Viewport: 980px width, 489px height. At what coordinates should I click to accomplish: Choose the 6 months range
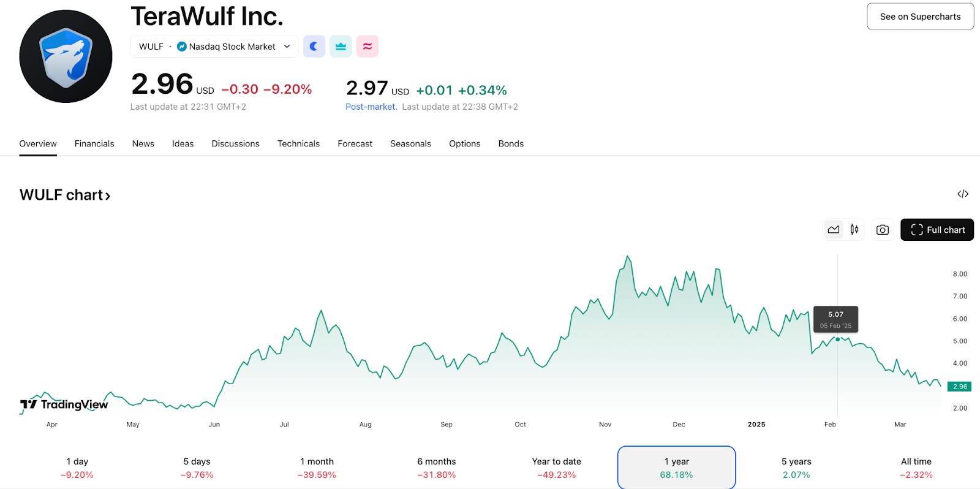click(437, 468)
